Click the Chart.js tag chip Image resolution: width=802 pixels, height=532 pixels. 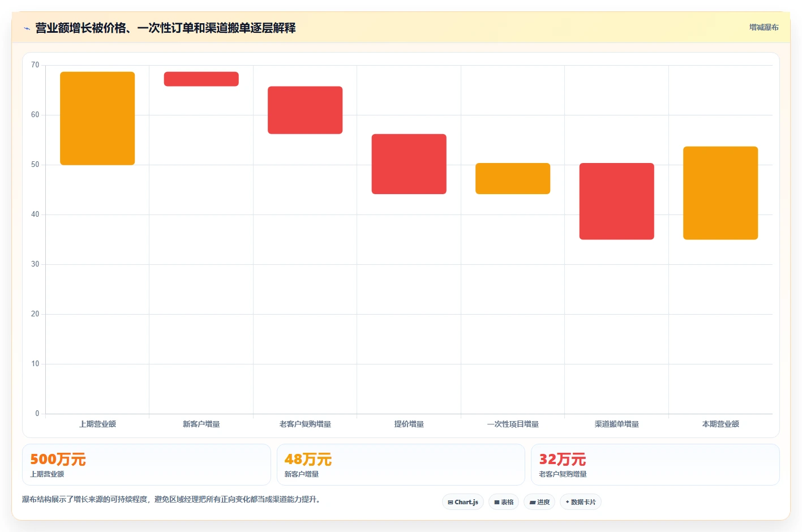click(463, 502)
